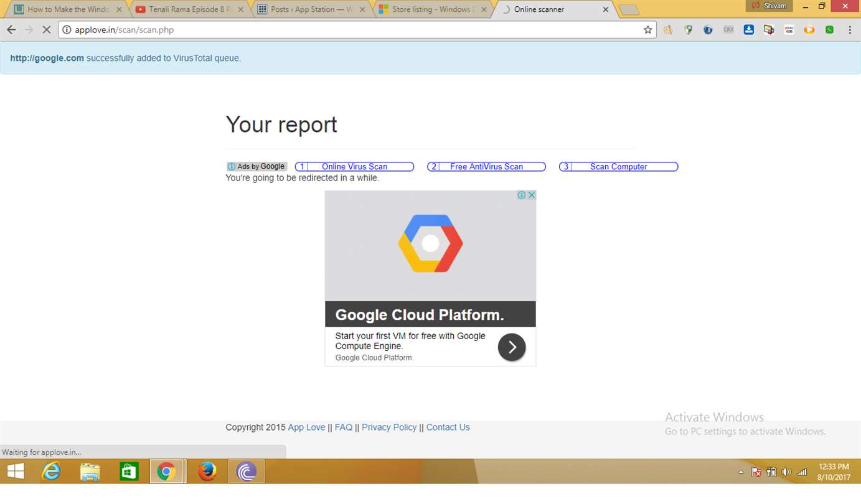Open the Action Center flag icon
861x504 pixels.
[x=756, y=472]
